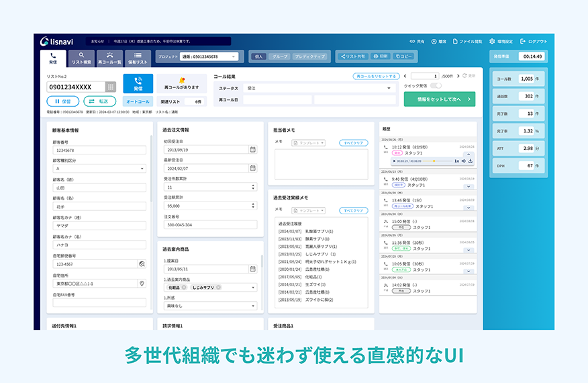Select the 個人 mode option
588x383 pixels.
click(258, 57)
